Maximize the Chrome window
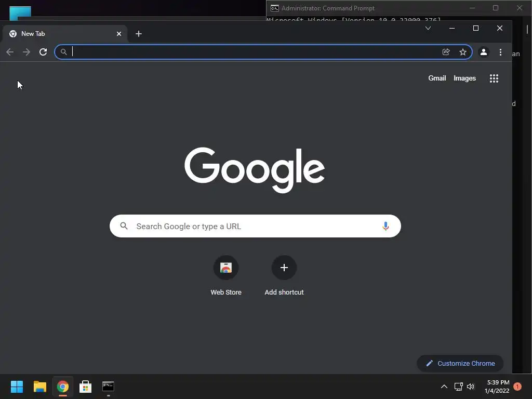The height and width of the screenshot is (399, 532). click(476, 28)
